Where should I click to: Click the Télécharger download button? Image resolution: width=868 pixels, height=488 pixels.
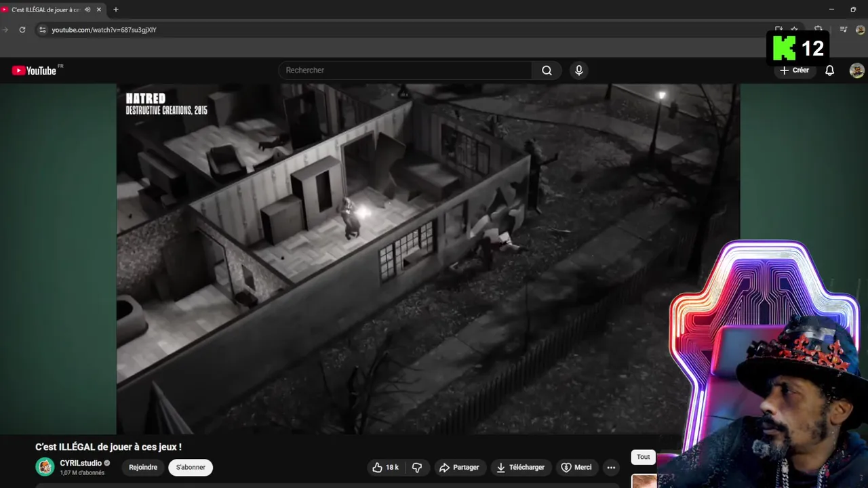[x=521, y=468]
